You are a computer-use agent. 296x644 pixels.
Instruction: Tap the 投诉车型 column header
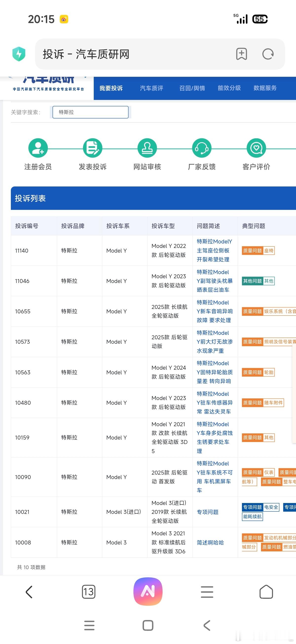click(x=163, y=226)
